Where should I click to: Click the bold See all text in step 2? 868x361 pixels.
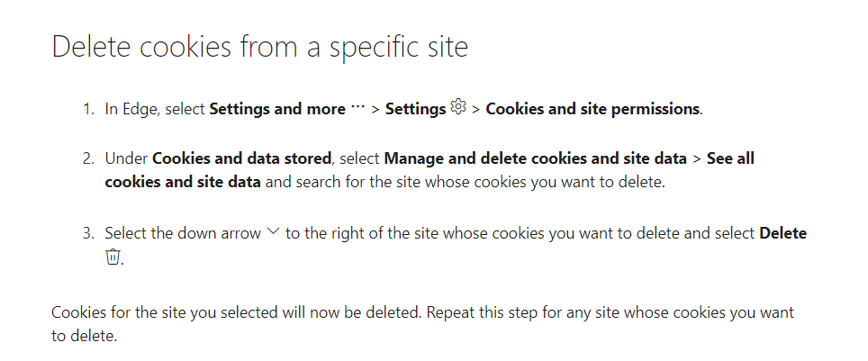(x=730, y=158)
